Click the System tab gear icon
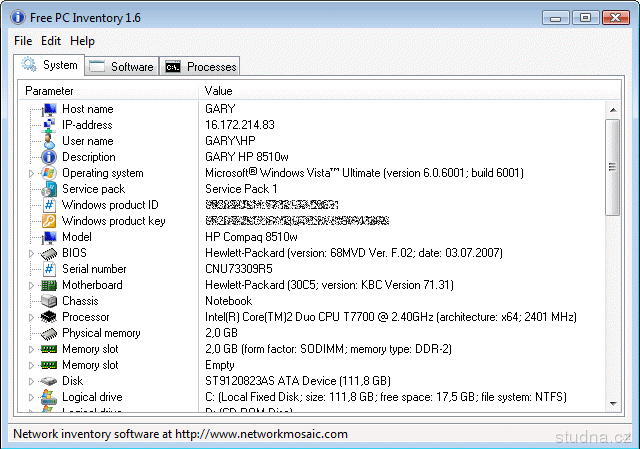Screen dimensions: 640x449 pyautogui.click(x=29, y=64)
